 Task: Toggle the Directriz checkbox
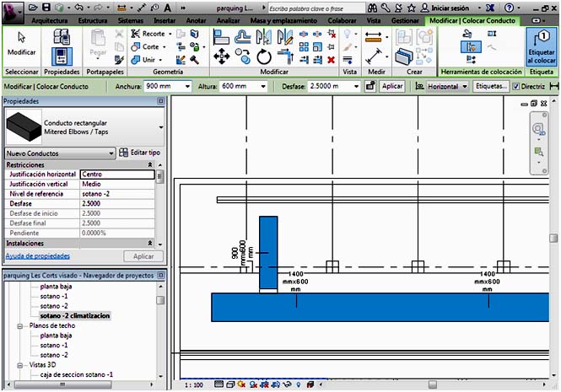click(517, 86)
